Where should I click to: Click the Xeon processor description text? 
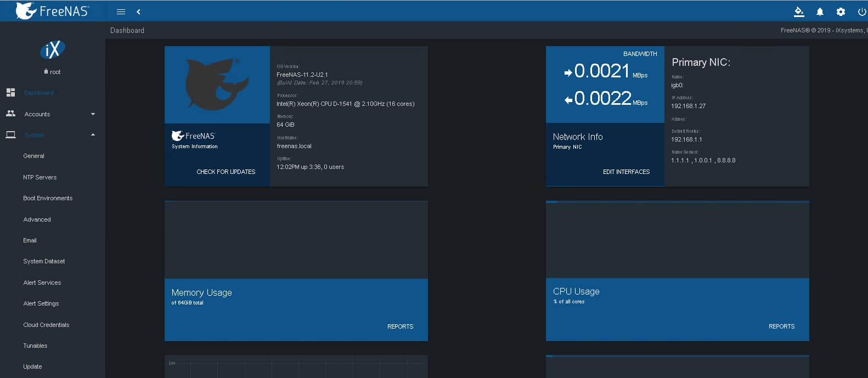[x=346, y=104]
